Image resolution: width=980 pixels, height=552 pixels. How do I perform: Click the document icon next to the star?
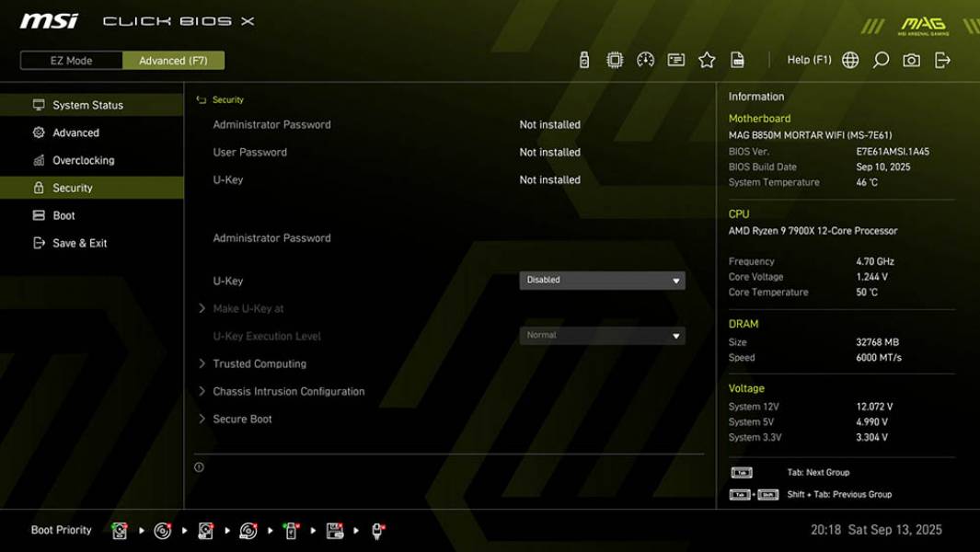tap(736, 59)
